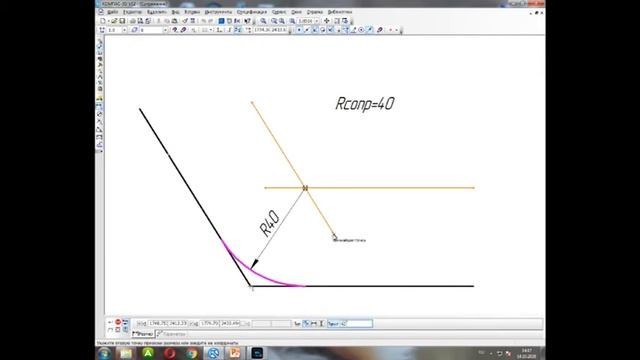Click the Rсопр=40 text on canvas

tap(364, 104)
